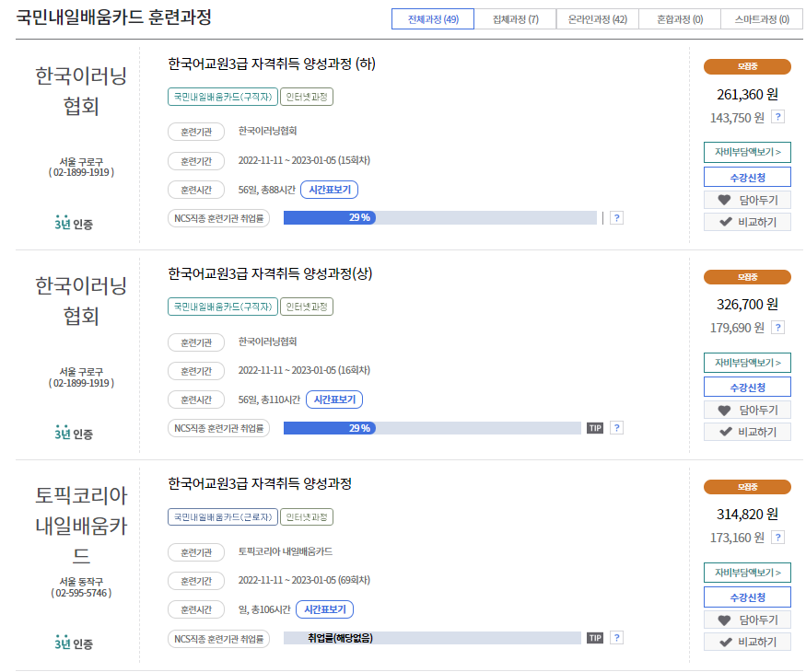Open 자비부담액보기 for the 326,700 원 course
Image resolution: width=806 pixels, height=672 pixels.
click(x=747, y=363)
